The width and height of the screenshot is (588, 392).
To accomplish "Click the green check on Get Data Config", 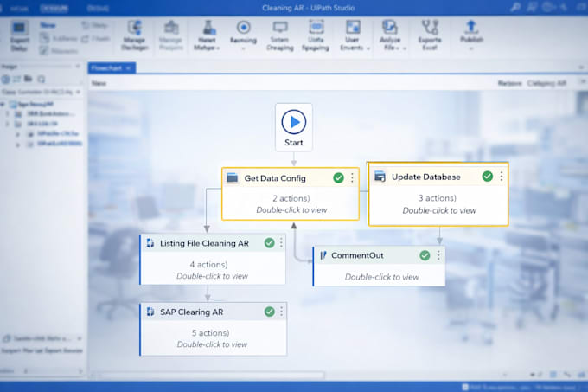I will tap(338, 177).
